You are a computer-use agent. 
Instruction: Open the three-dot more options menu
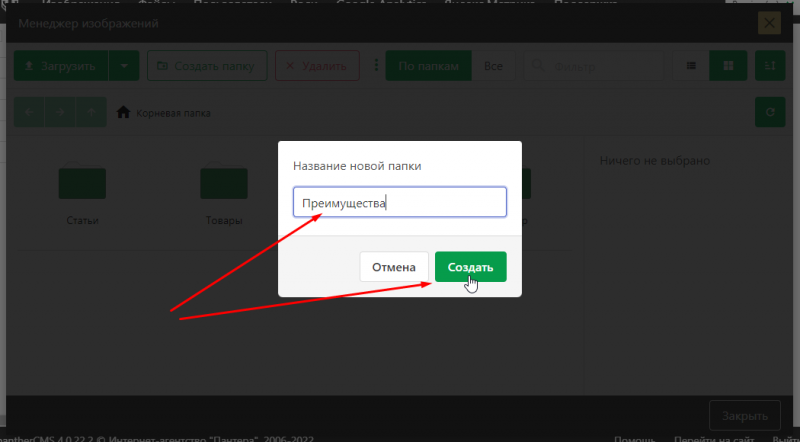point(375,67)
